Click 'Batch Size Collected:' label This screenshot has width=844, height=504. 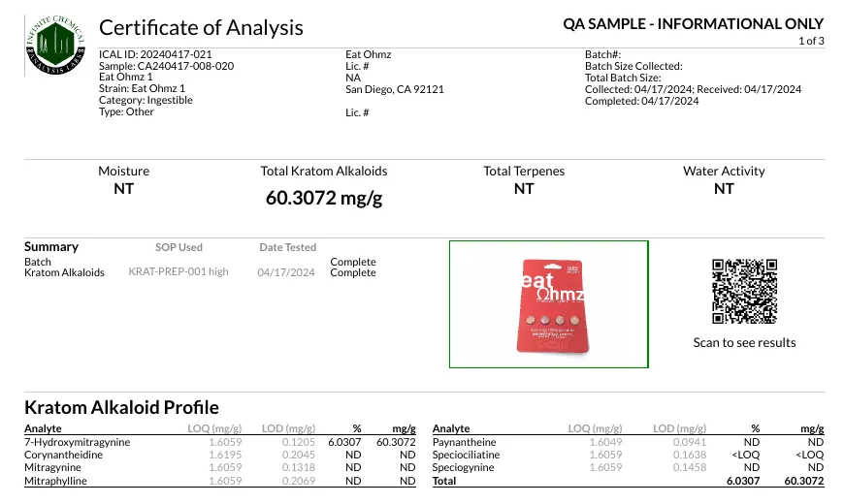[x=633, y=66]
